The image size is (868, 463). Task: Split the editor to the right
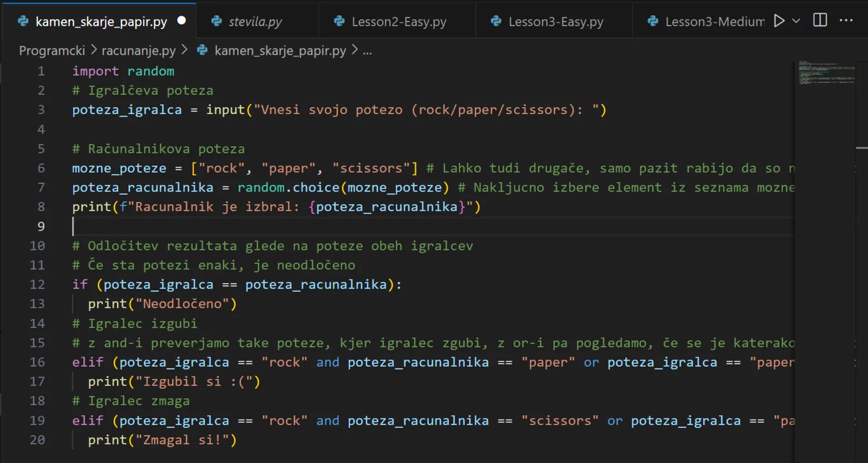pyautogui.click(x=820, y=20)
